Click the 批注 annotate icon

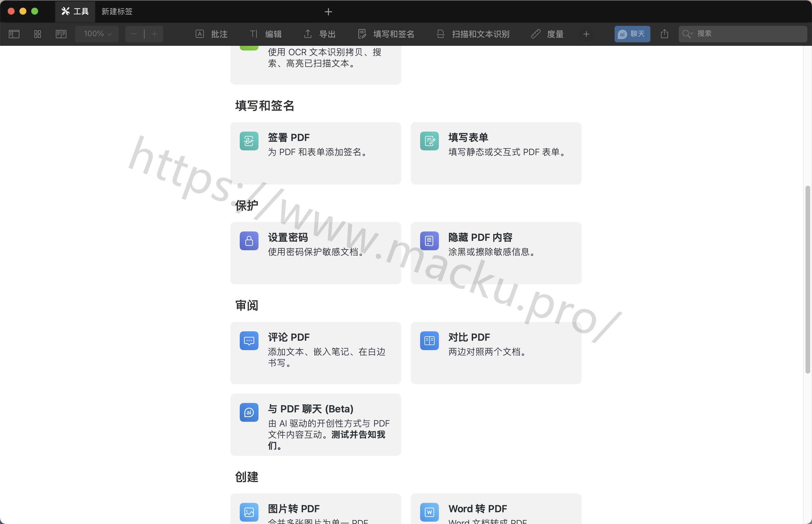[x=200, y=34]
